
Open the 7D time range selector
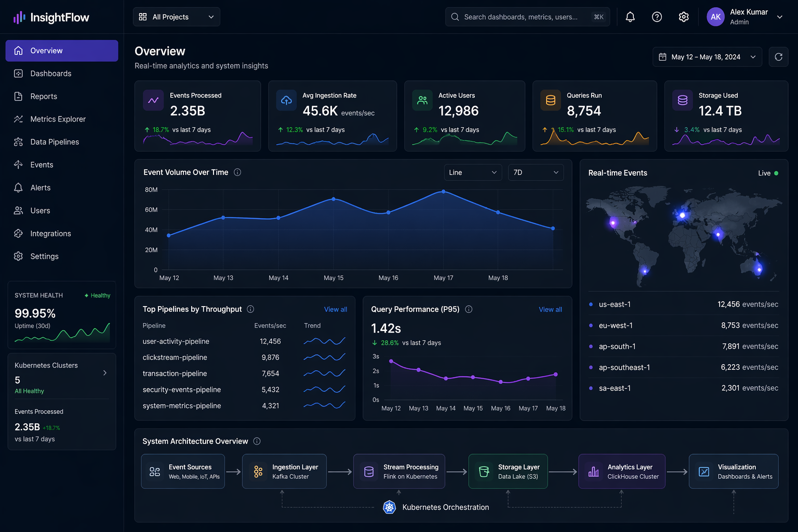536,172
